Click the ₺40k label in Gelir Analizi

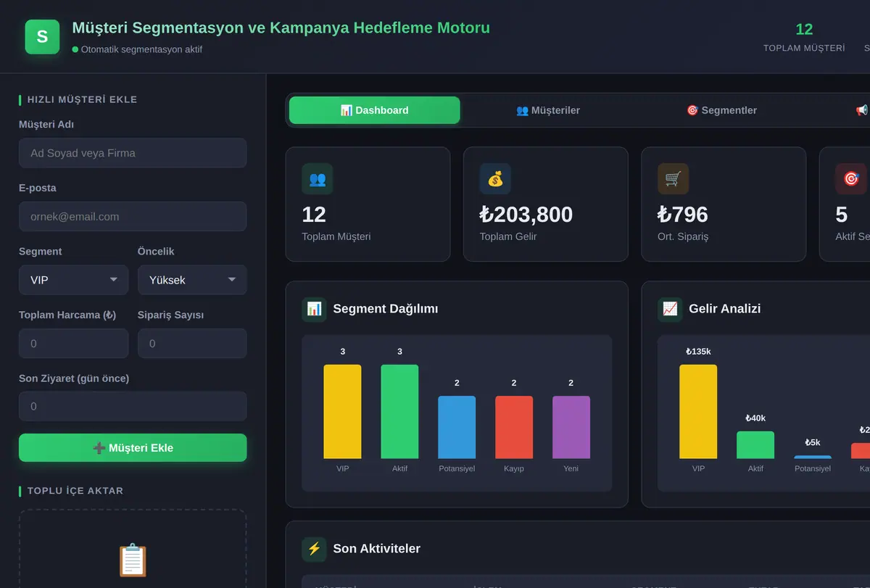755,418
